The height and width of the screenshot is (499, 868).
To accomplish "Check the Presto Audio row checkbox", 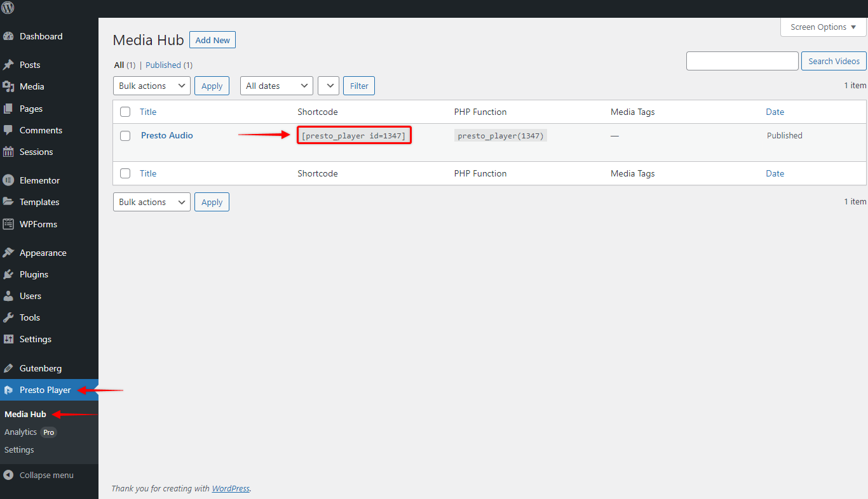I will pos(125,135).
